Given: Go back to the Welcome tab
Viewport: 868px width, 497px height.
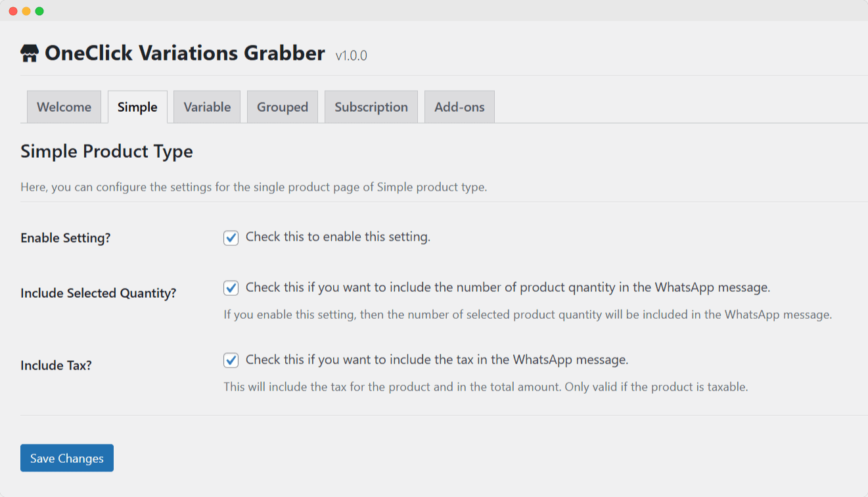Looking at the screenshot, I should coord(63,106).
